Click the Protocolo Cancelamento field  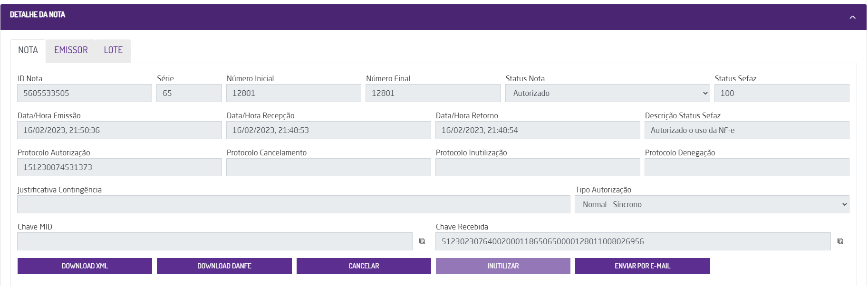(x=328, y=167)
